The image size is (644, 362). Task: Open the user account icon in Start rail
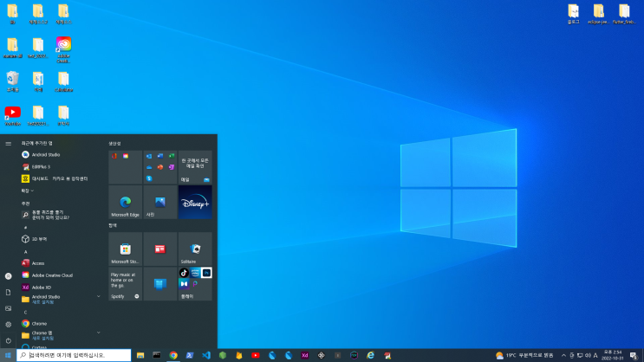(x=8, y=276)
